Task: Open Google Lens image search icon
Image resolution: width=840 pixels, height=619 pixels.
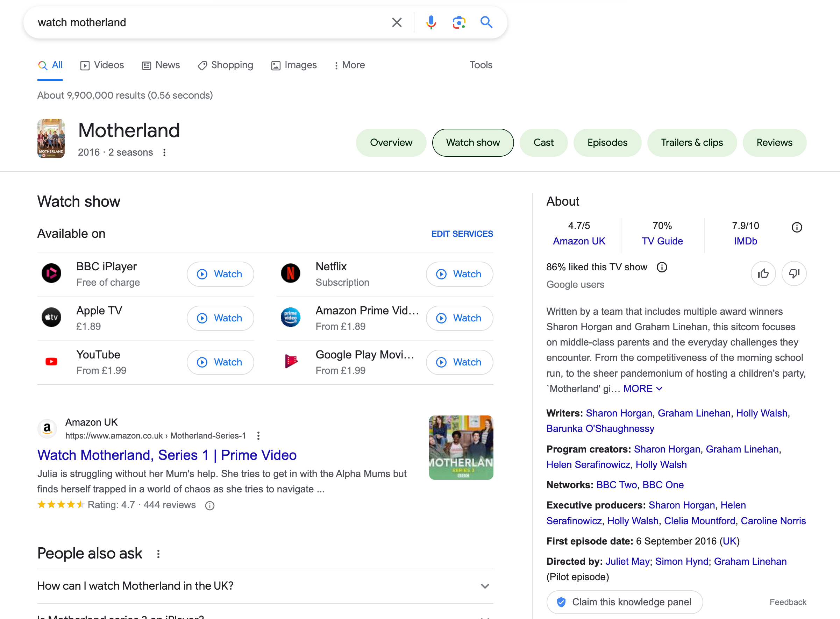Action: tap(458, 22)
